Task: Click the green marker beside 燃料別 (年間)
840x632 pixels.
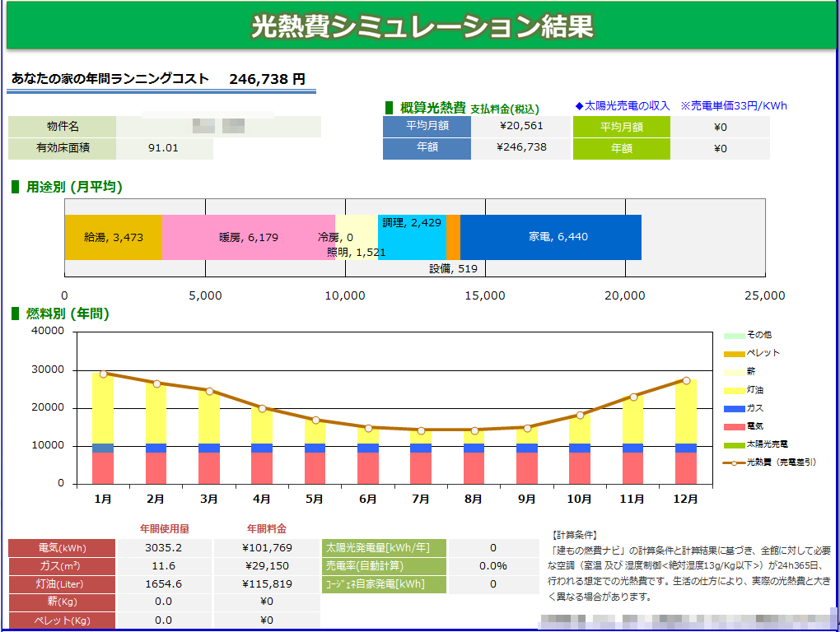Action: click(x=15, y=314)
